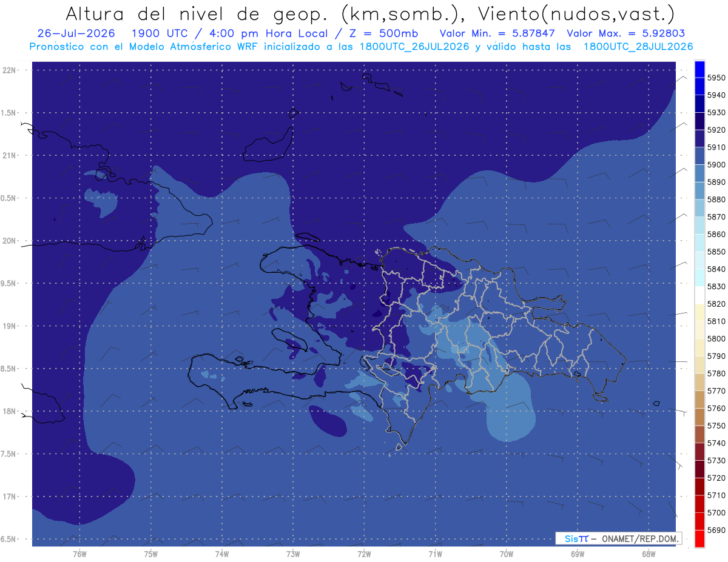This screenshot has width=728, height=562.
Task: Click the '5910' legend value
Action: pyautogui.click(x=716, y=147)
